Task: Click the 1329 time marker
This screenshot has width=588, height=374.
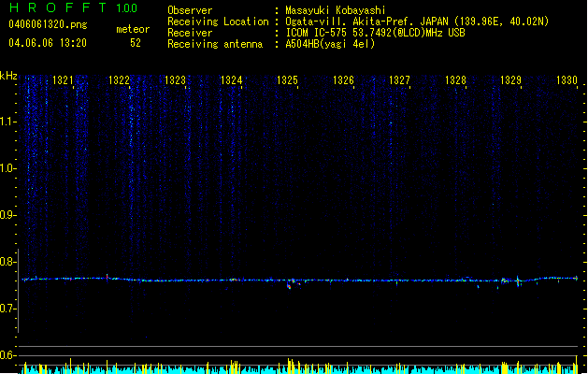Action: point(511,80)
